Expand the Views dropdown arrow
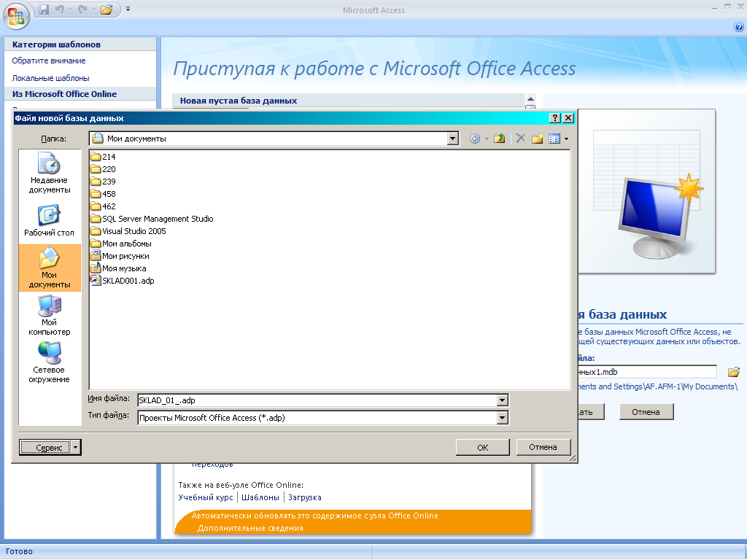Screen dimensions: 747x560 point(566,139)
